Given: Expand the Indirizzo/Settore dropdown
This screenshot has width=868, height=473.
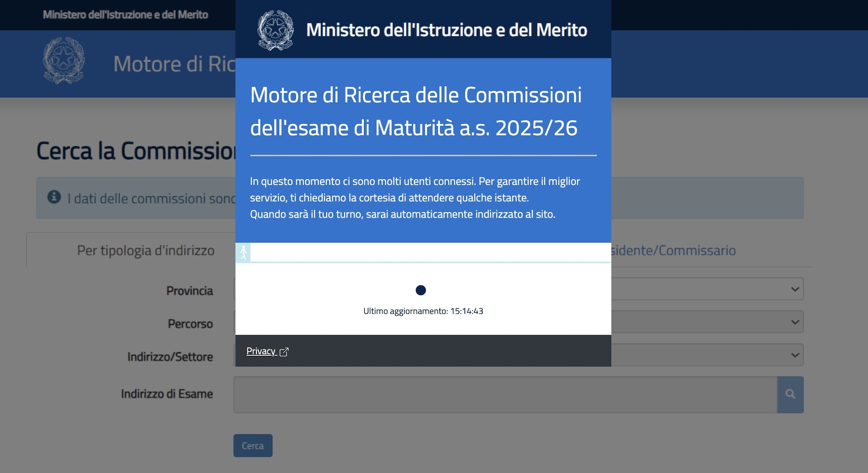Looking at the screenshot, I should (x=707, y=355).
